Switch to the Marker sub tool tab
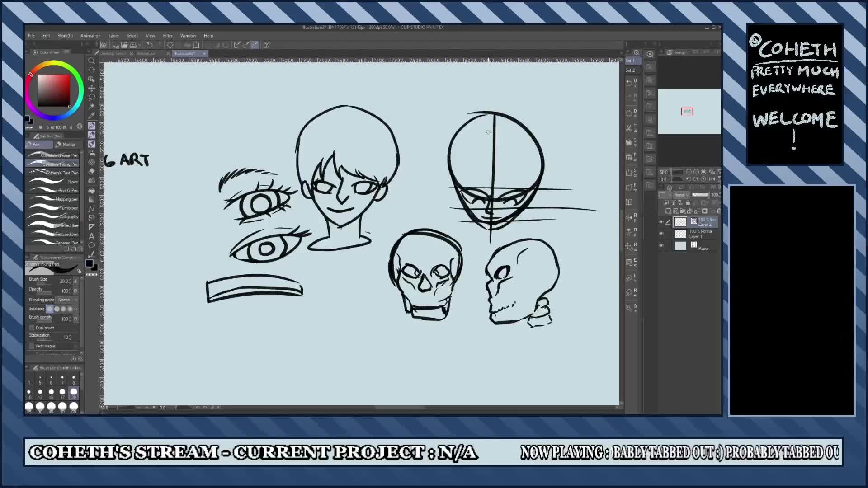Image resolution: width=868 pixels, height=488 pixels. coord(68,144)
